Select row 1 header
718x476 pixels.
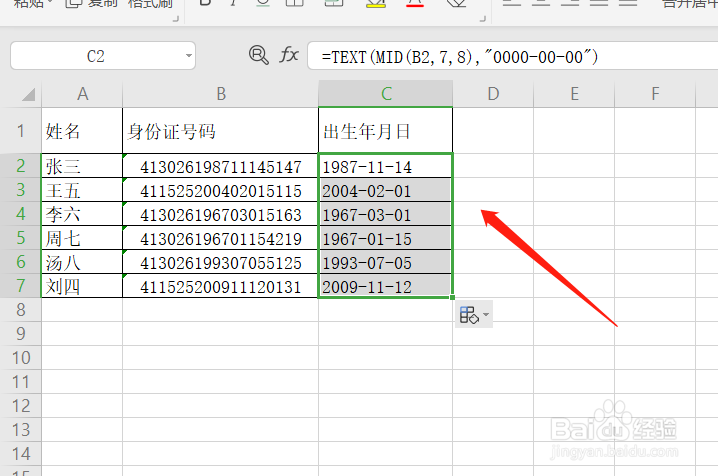tap(21, 131)
